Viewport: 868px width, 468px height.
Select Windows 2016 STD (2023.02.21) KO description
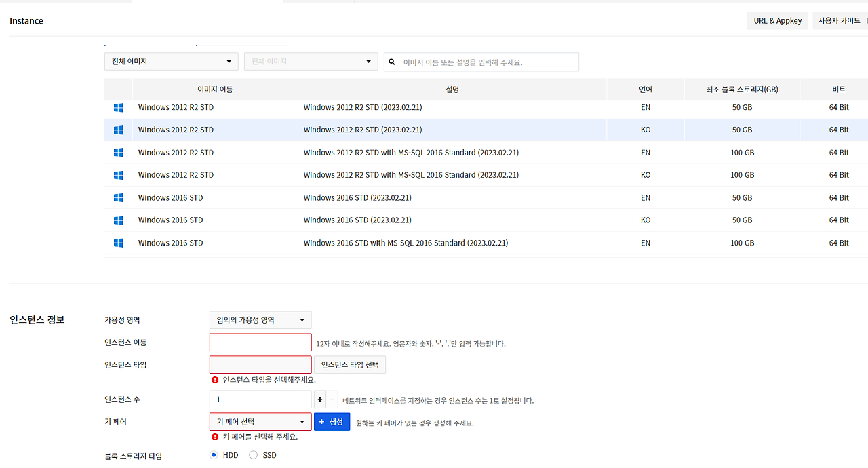(357, 220)
